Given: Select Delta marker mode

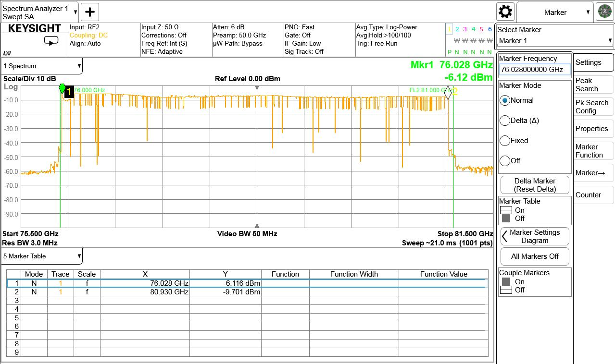Looking at the screenshot, I should (505, 121).
